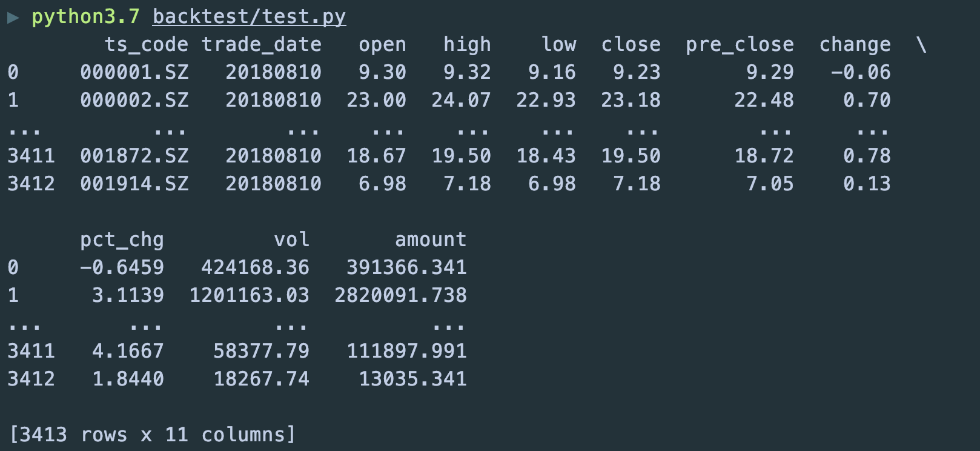
Task: Click the 001872.SZ stock code
Action: pos(134,156)
